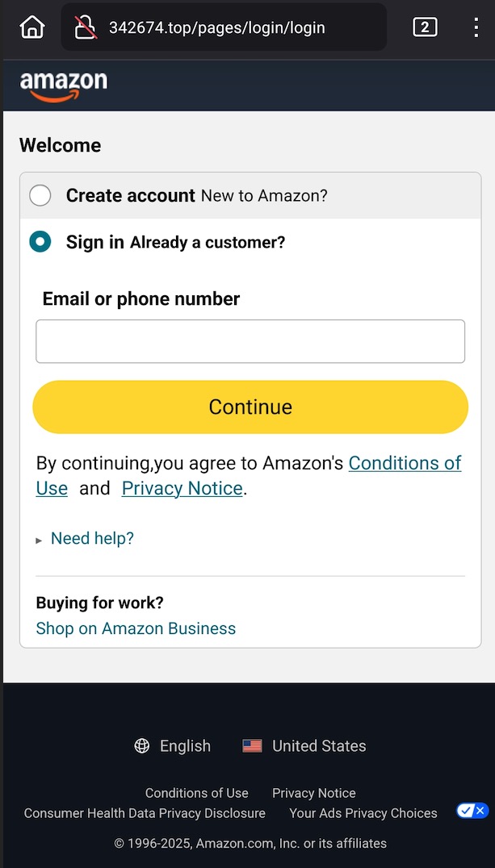The width and height of the screenshot is (495, 868).
Task: Click Shop on Amazon Business link
Action: 136,628
